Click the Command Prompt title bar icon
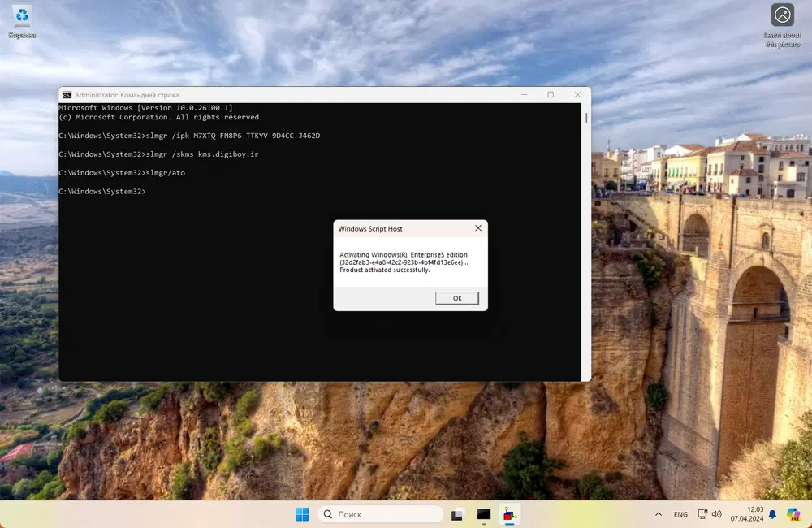 click(67, 95)
